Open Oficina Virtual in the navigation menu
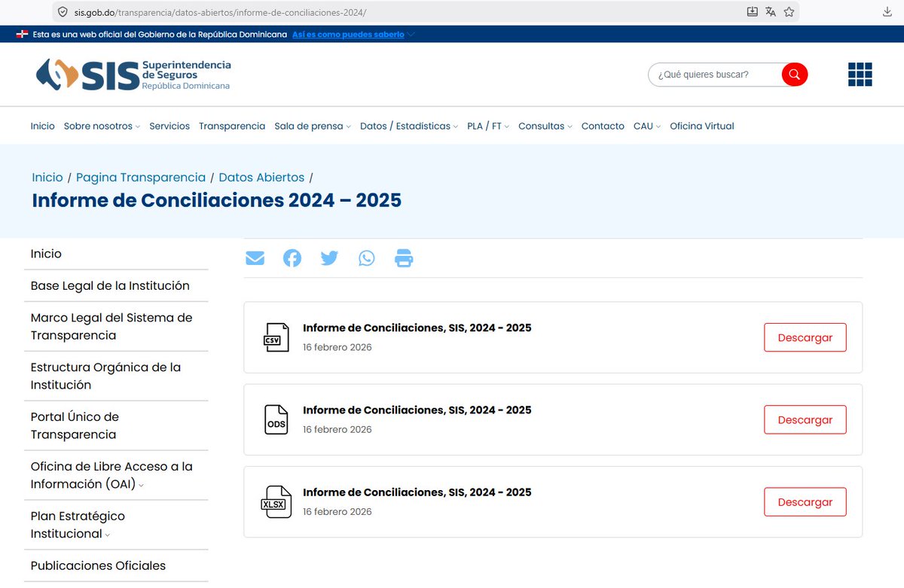904x588 pixels. [x=702, y=126]
